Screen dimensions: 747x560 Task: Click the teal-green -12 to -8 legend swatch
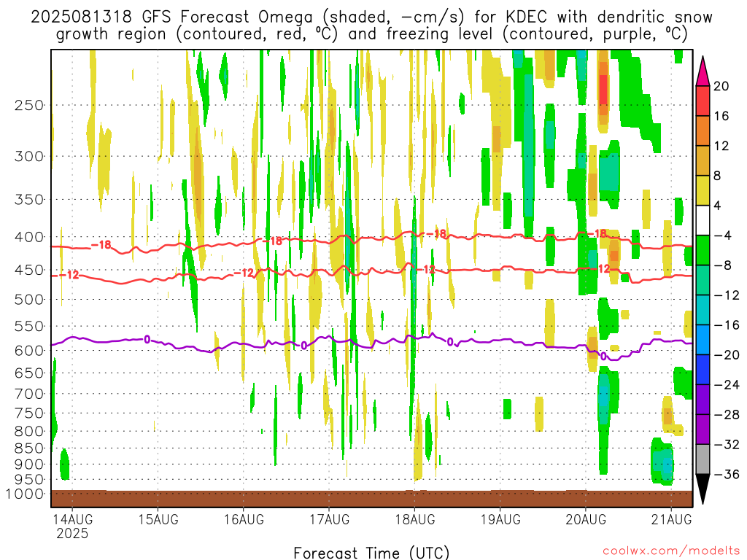point(703,280)
